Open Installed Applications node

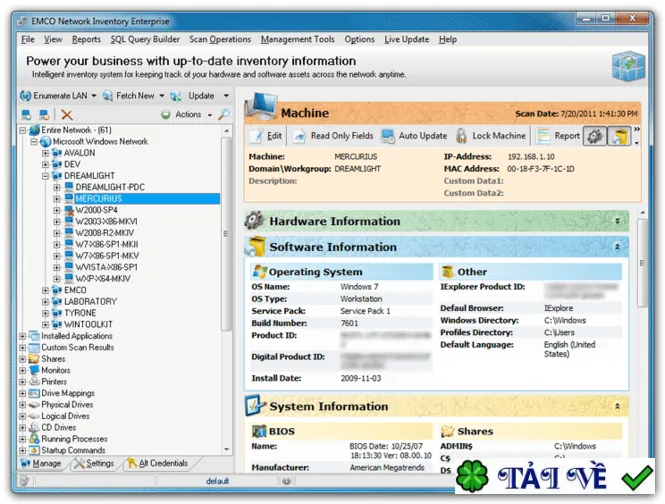click(x=77, y=336)
